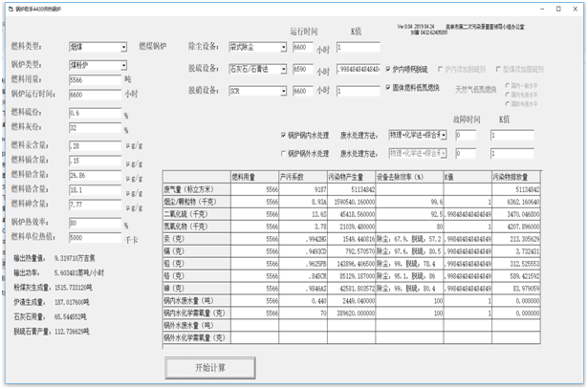Select the 氮氧化物（千克）row header

coord(197,227)
